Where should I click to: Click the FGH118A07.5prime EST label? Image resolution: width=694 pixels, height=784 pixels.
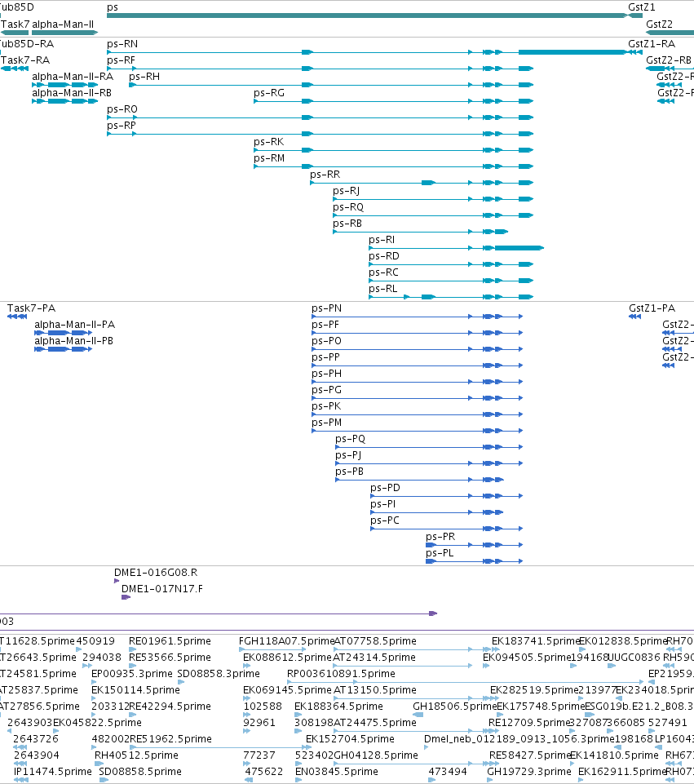point(286,641)
